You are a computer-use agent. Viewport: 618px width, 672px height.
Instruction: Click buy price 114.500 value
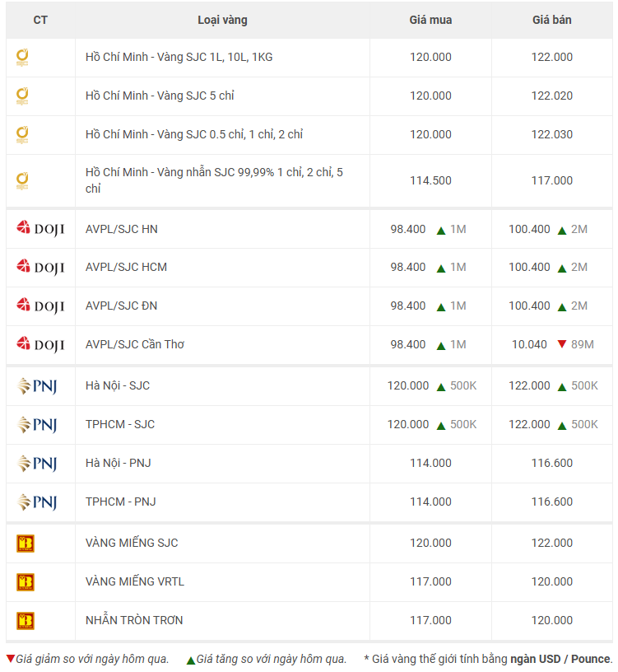[x=430, y=180]
